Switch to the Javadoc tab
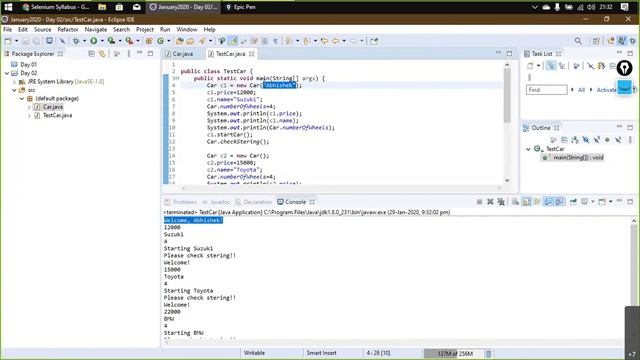 (216, 202)
